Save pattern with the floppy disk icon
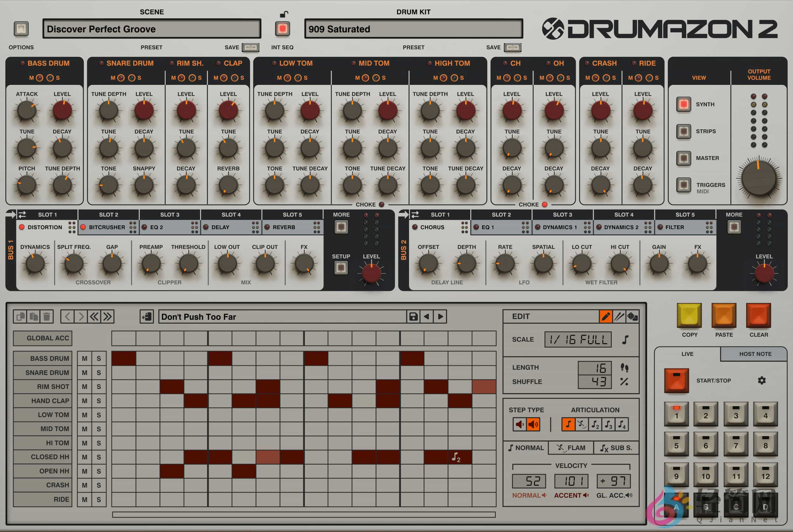This screenshot has width=793, height=532. (414, 316)
